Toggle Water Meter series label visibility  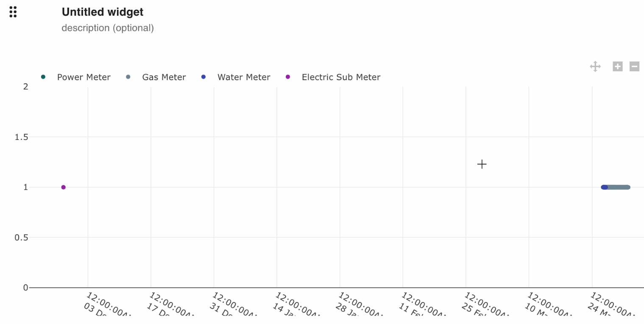[243, 77]
